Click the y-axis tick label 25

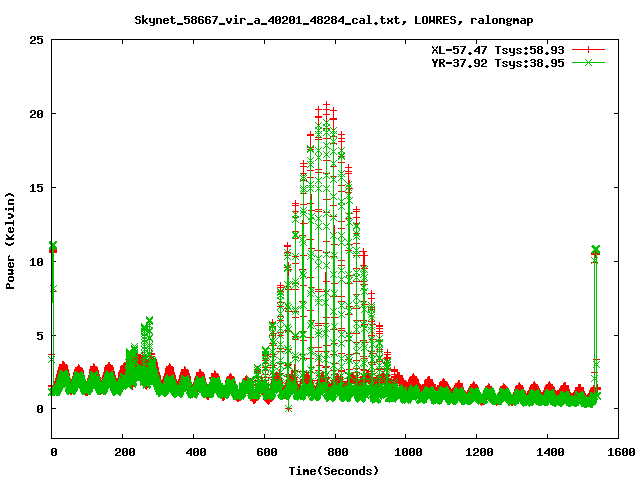(x=36, y=40)
